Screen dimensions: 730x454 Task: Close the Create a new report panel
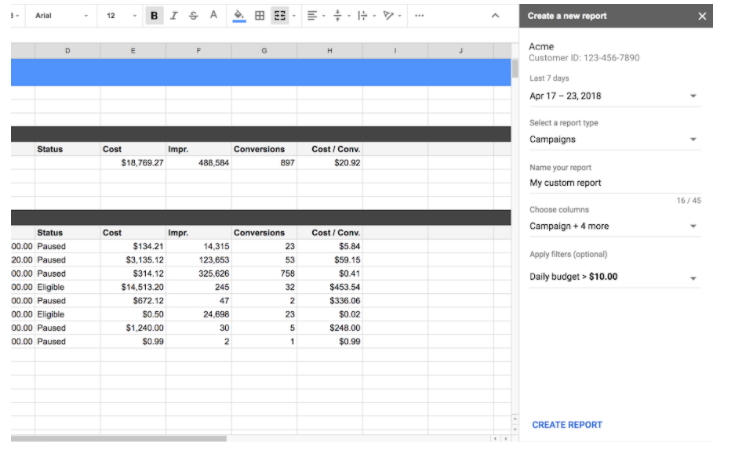coord(702,16)
